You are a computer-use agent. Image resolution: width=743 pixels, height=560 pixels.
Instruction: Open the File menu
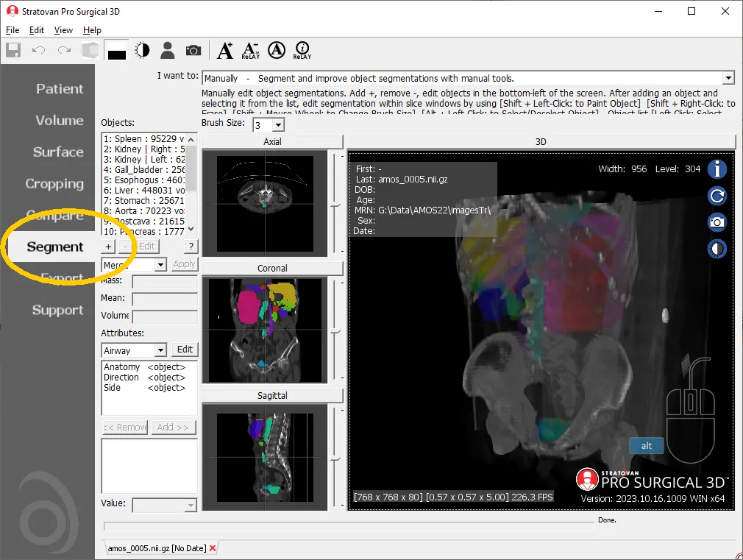13,30
